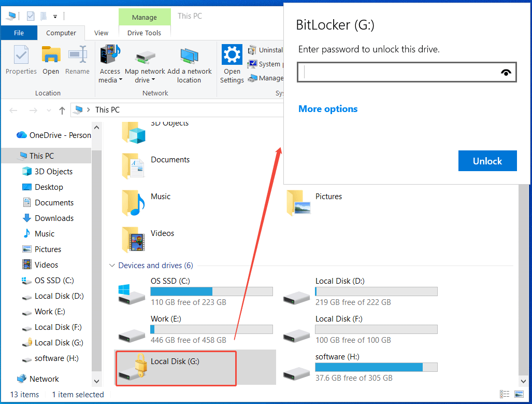This screenshot has width=532, height=404.
Task: Click the Documents folder icon in main pane
Action: [133, 166]
